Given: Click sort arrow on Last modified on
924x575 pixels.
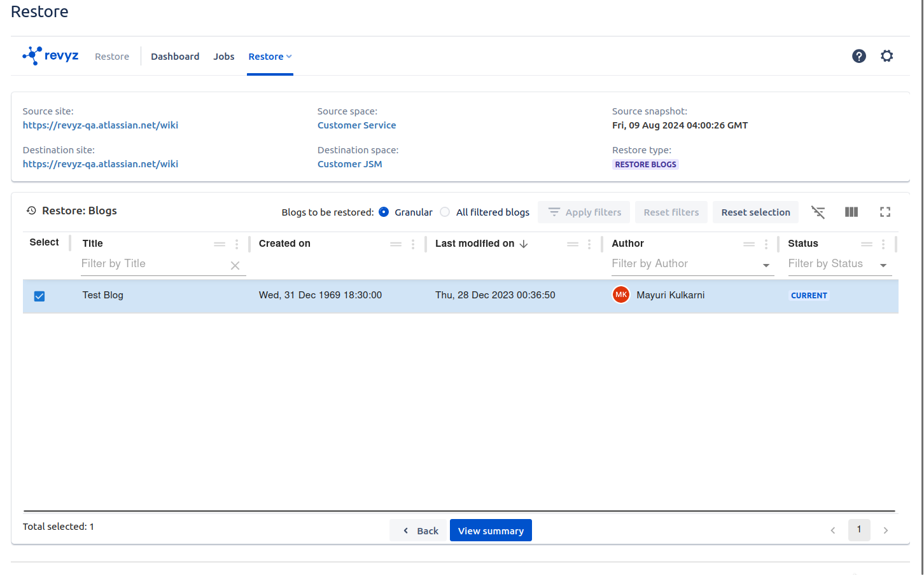Looking at the screenshot, I should click(524, 244).
